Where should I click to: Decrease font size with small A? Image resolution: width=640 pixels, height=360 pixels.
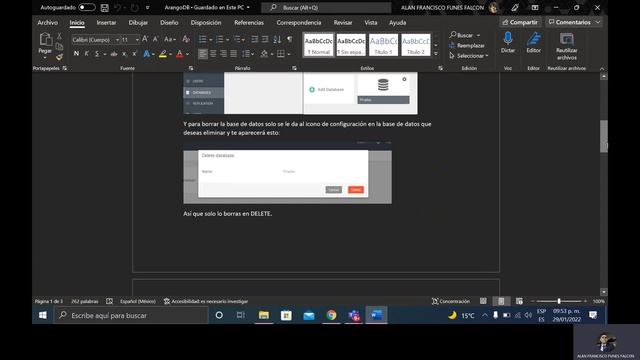coord(155,39)
